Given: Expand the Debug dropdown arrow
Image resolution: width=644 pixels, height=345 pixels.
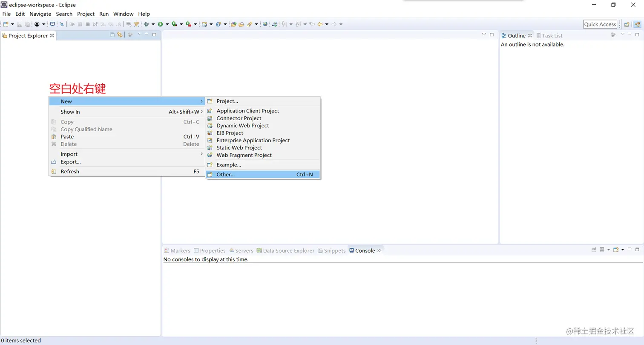Looking at the screenshot, I should tap(153, 24).
